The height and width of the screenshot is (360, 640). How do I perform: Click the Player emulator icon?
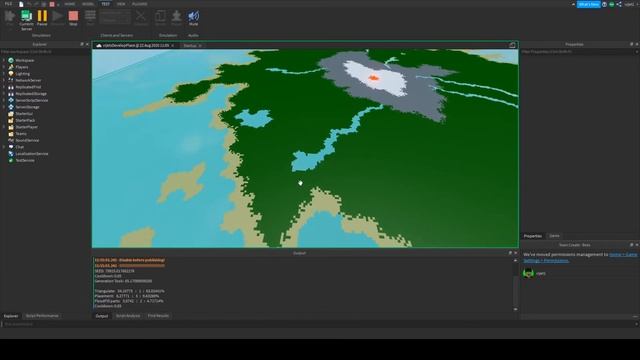(x=176, y=16)
